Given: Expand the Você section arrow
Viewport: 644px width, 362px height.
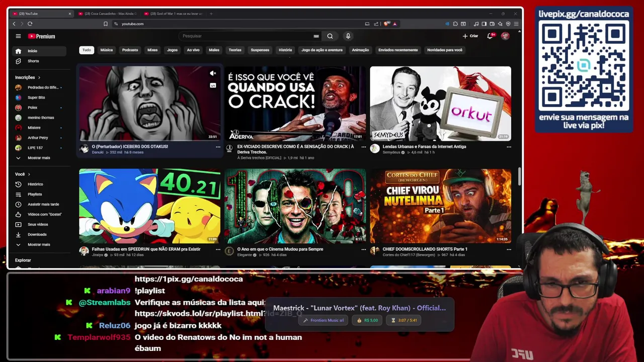Looking at the screenshot, I should pos(29,174).
